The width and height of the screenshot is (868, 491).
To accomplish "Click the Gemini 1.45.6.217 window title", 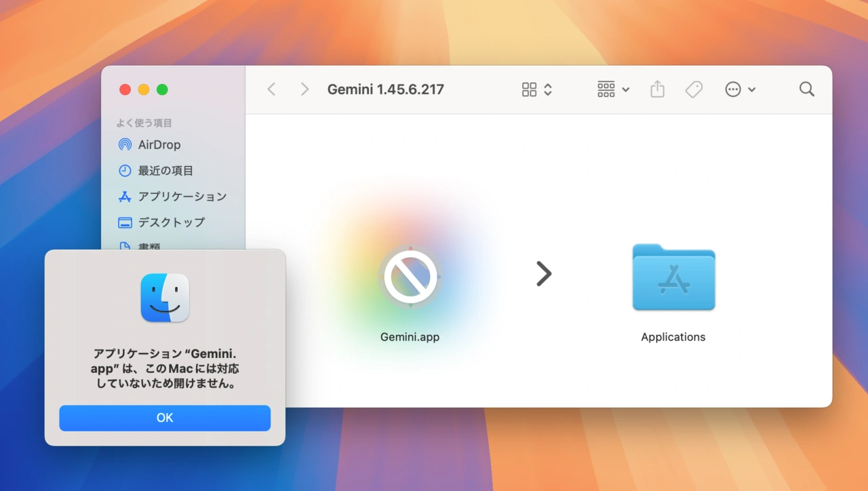I will pos(385,89).
